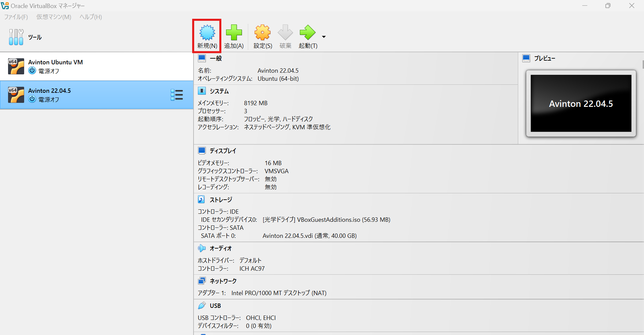The height and width of the screenshot is (335, 644).
Task: Click the name value Avinton 22.04.5
Action: [278, 71]
